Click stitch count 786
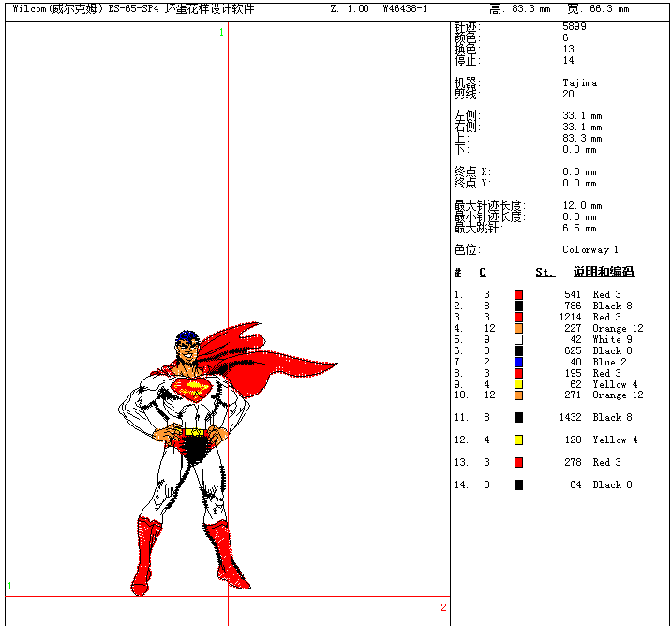Screen dimensions: 672x626 click(x=573, y=306)
